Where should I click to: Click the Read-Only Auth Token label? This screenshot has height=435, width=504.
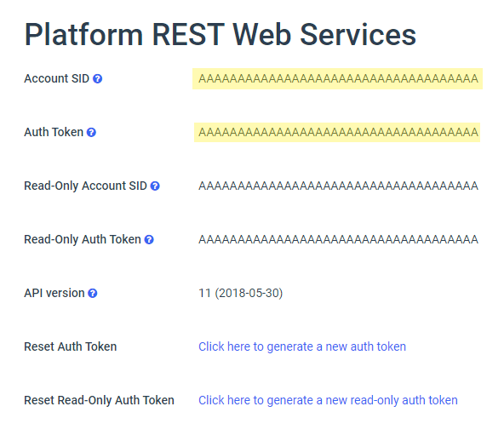[x=83, y=239]
